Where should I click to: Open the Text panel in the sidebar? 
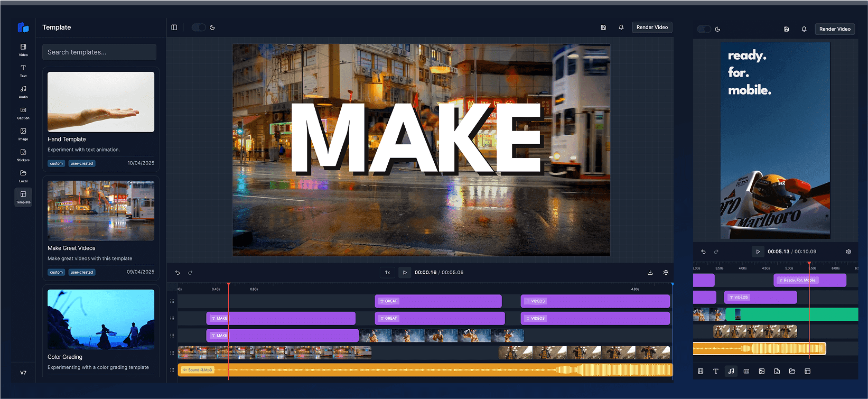[x=23, y=71]
